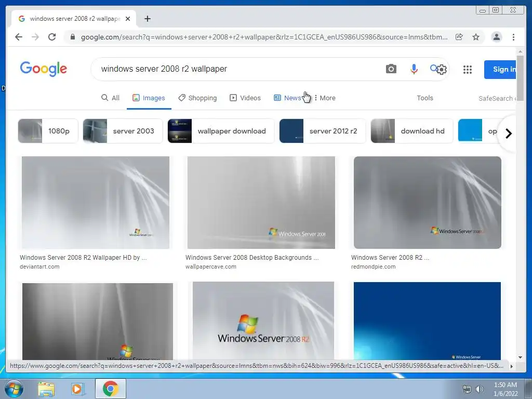Open the large Windows Server 2008 R2 logo image
The image size is (532, 399).
[x=263, y=321]
